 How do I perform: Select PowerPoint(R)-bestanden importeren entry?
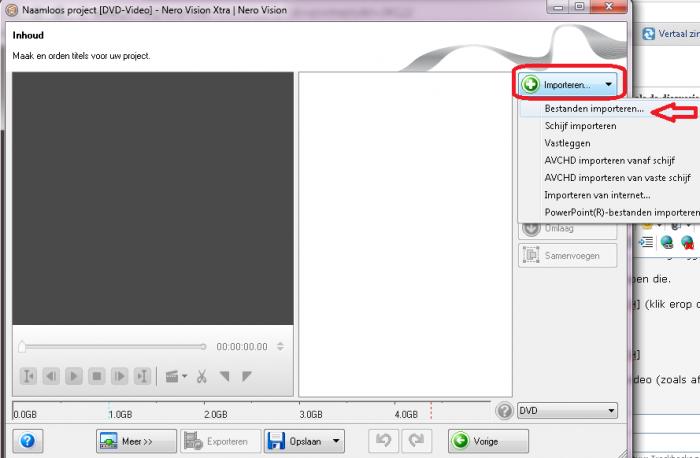point(622,212)
